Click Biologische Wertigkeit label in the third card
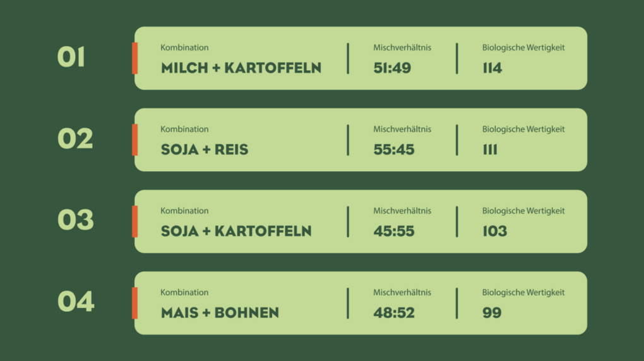 (523, 211)
